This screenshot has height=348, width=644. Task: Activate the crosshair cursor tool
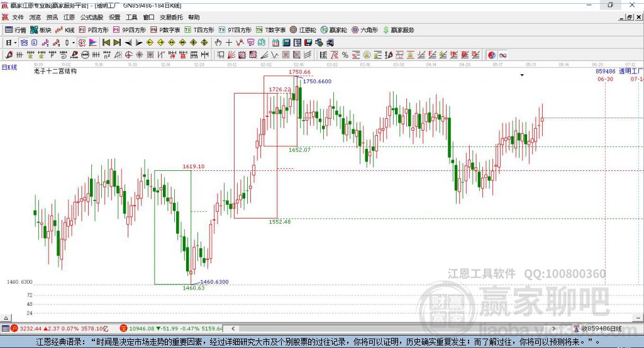(229, 43)
